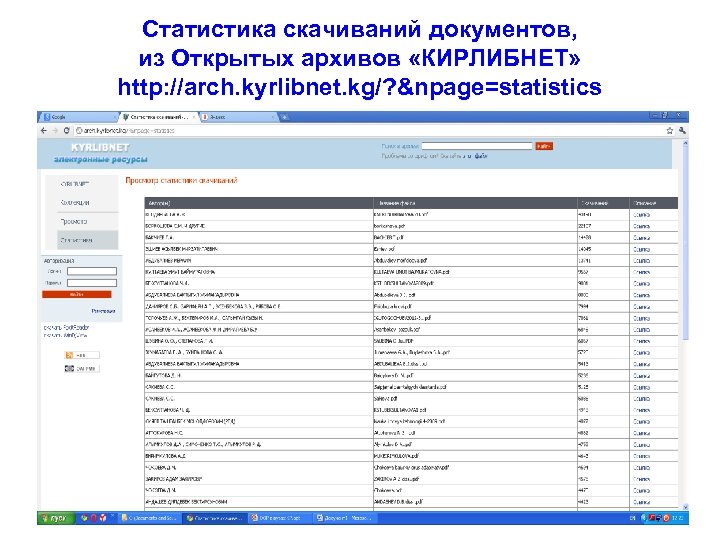Open the link in the first table row
This screenshot has width=720, height=540.
[641, 215]
